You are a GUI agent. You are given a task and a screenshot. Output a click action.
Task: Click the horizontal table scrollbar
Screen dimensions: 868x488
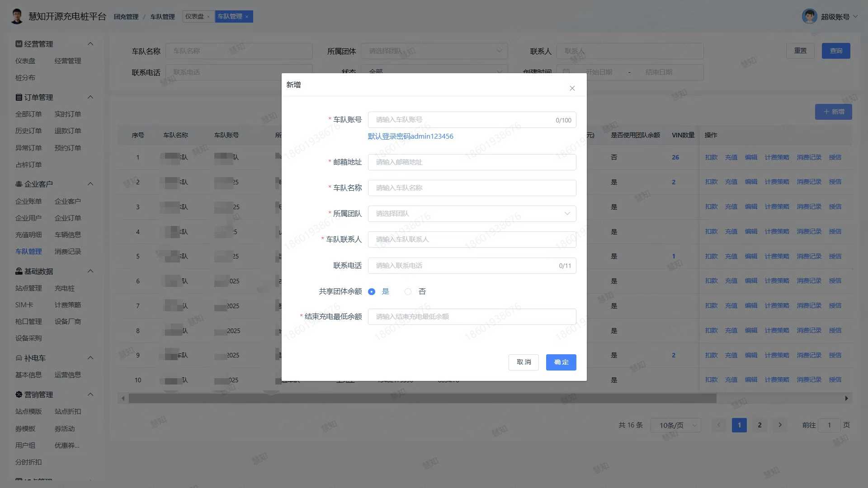422,399
